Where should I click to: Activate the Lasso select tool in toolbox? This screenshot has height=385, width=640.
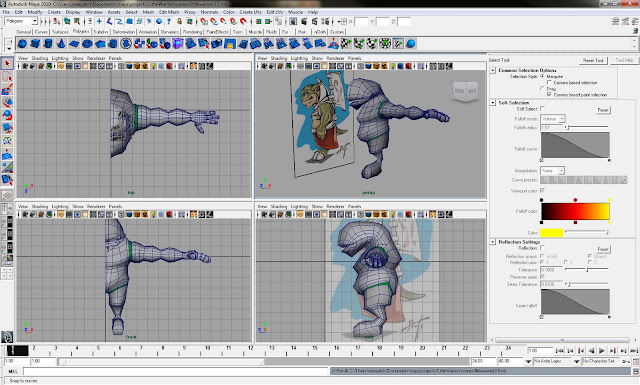tap(7, 77)
